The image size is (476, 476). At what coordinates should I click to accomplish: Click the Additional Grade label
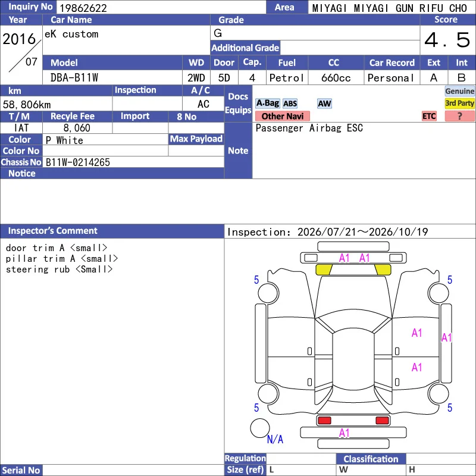click(x=245, y=48)
